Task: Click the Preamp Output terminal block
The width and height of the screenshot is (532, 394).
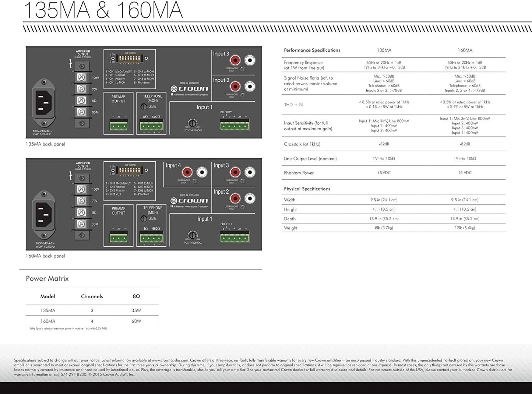Action: pos(119,126)
